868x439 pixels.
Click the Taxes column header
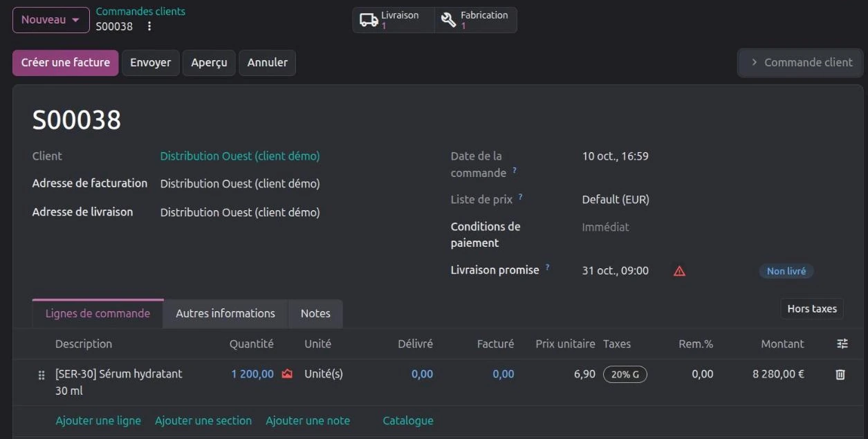[x=617, y=344]
